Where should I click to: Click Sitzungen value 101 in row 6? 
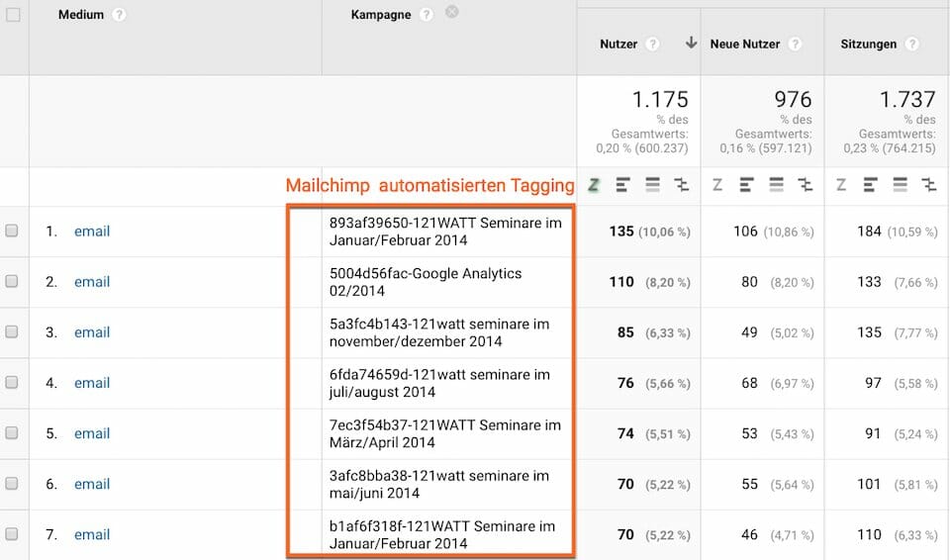tap(869, 484)
